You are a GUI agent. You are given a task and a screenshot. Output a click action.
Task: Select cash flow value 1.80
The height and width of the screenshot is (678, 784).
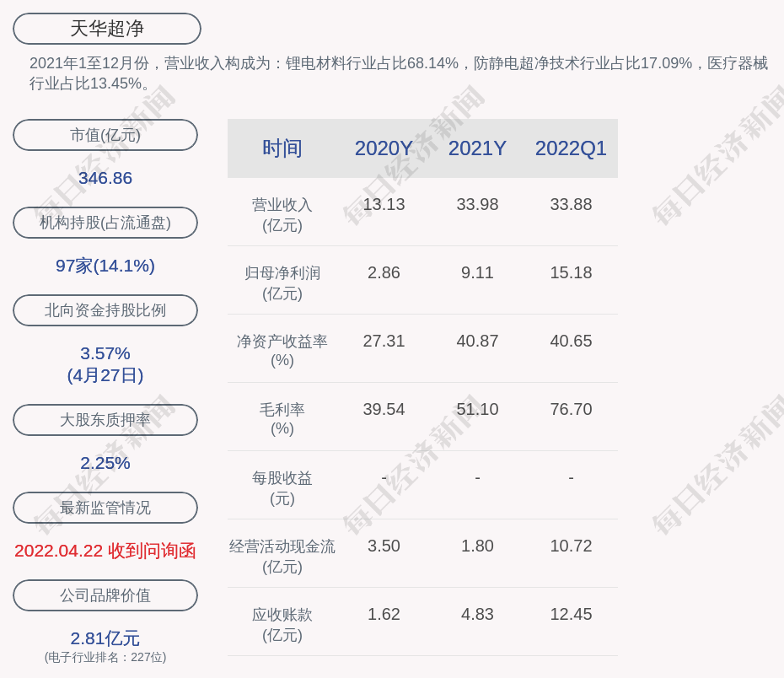(x=477, y=546)
